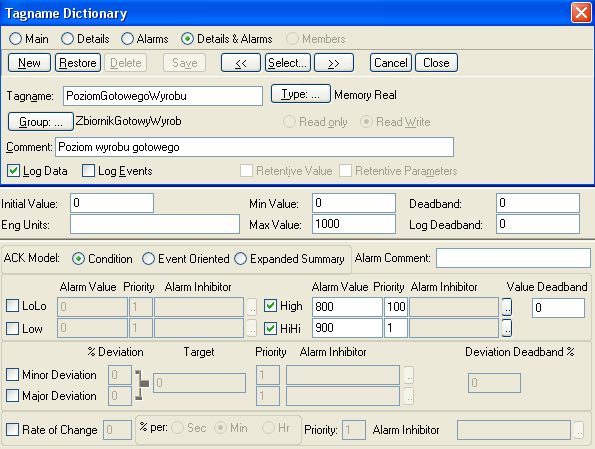Click the Alarm Comment field
The height and width of the screenshot is (449, 595).
point(513,258)
